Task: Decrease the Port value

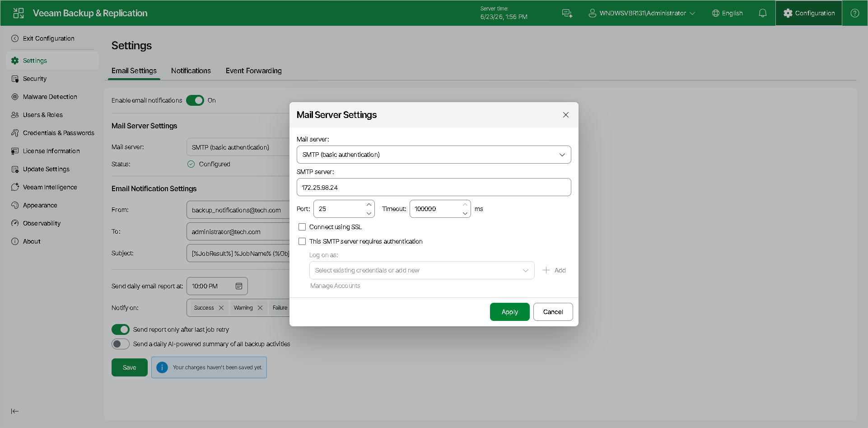Action: click(369, 213)
